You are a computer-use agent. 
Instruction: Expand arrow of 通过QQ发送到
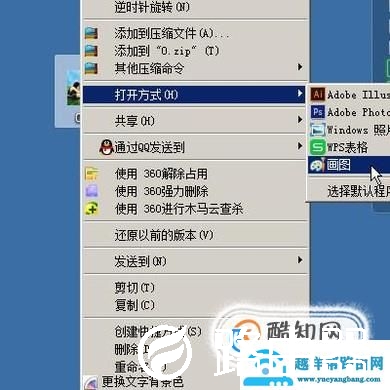click(300, 146)
